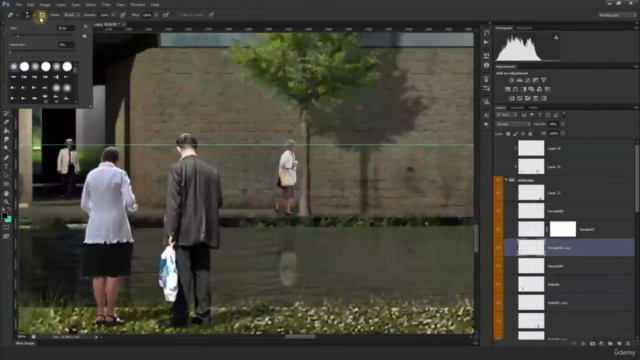Open the options bar Opacity arrow
640x360 pixels.
coord(113,15)
